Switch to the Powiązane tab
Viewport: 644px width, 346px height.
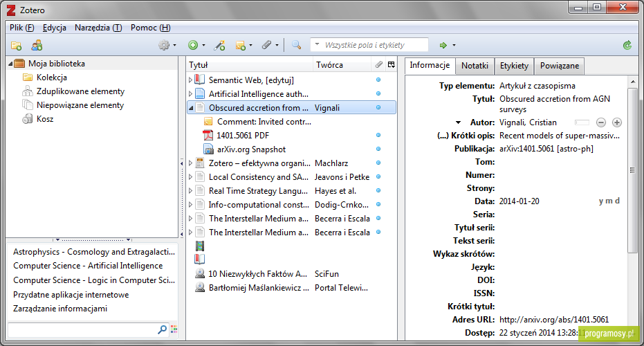(560, 66)
